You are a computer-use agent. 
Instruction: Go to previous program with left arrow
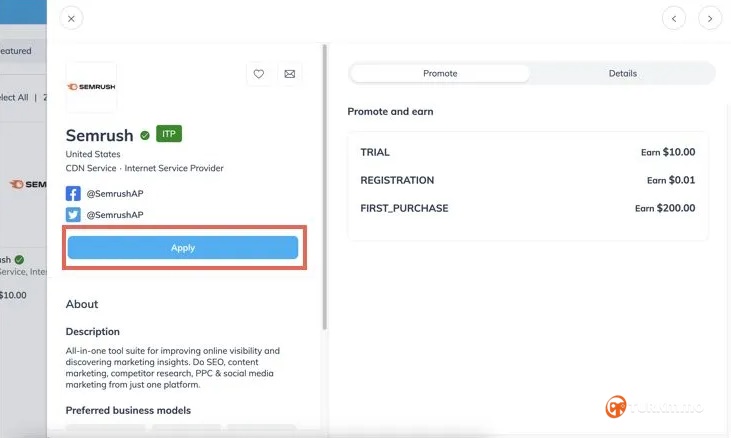pos(674,19)
